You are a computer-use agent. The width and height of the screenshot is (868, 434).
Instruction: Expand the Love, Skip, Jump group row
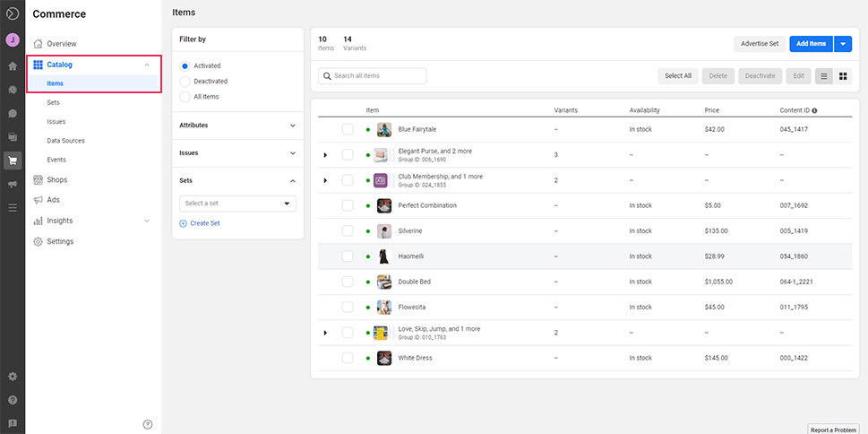pyautogui.click(x=325, y=333)
